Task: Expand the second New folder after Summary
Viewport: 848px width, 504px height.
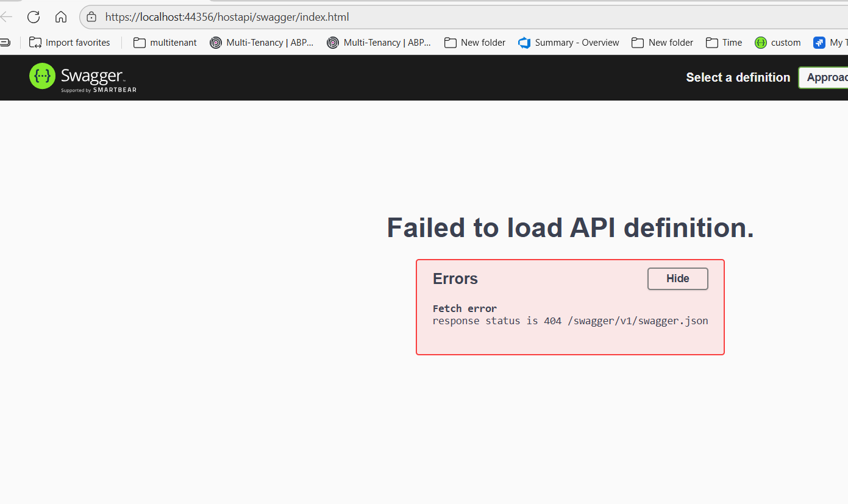Action: tap(663, 43)
